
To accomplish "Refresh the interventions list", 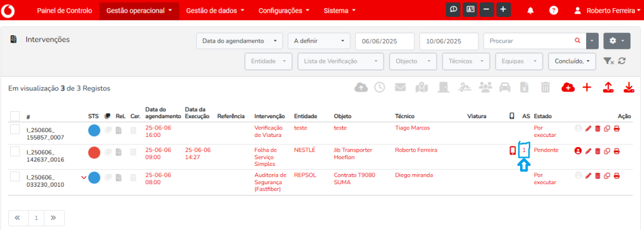I will pos(622,61).
